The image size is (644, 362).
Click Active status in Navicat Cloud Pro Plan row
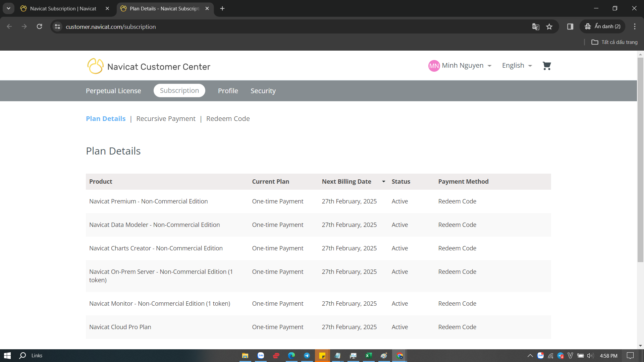click(x=400, y=327)
